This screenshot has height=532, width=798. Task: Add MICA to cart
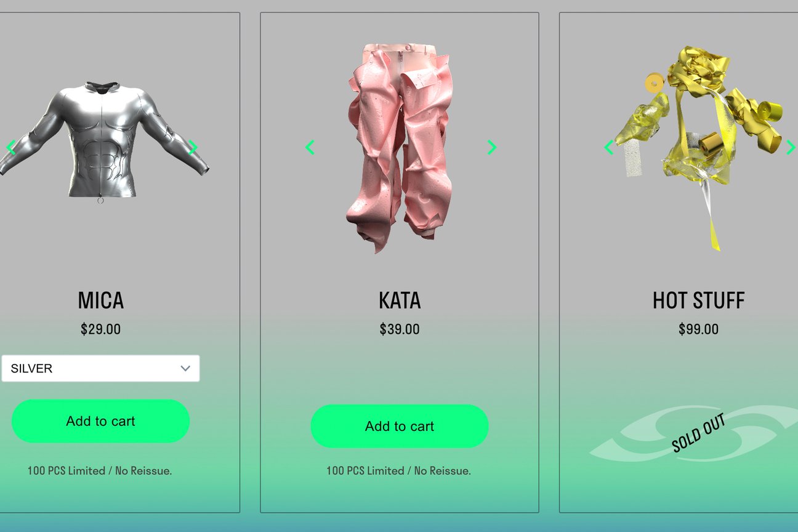click(100, 421)
